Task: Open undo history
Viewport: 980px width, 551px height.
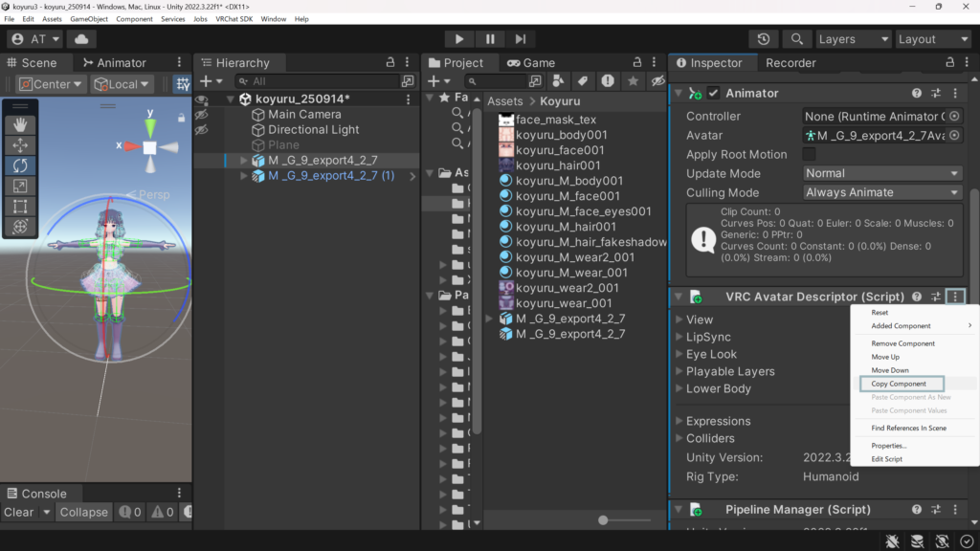Action: tap(763, 38)
